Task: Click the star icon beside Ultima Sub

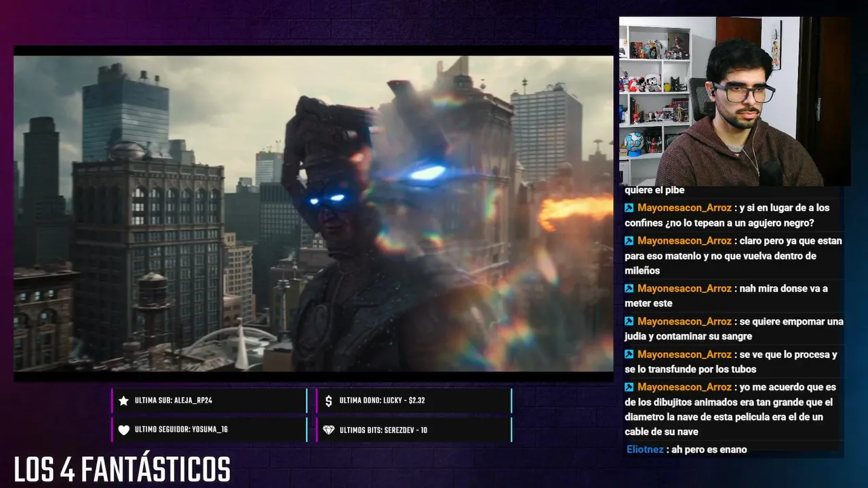Action: [123, 401]
